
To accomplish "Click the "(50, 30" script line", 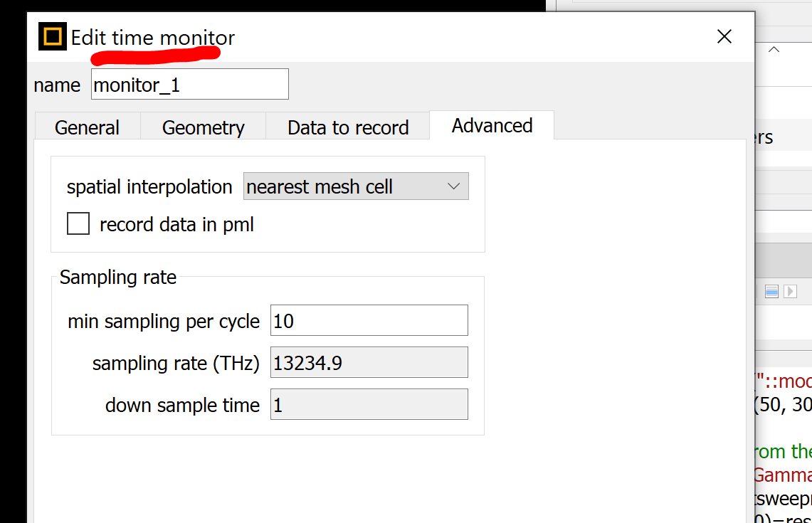I will [x=783, y=404].
